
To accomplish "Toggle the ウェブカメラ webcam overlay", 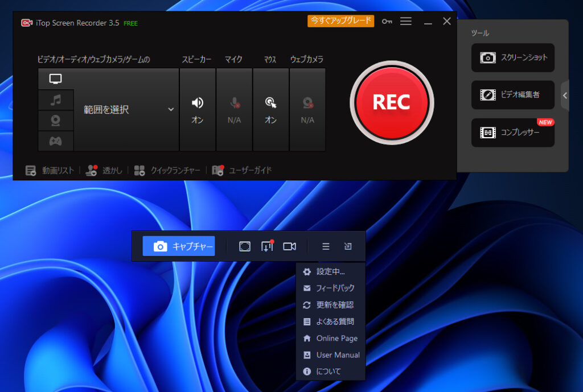I will click(x=307, y=110).
